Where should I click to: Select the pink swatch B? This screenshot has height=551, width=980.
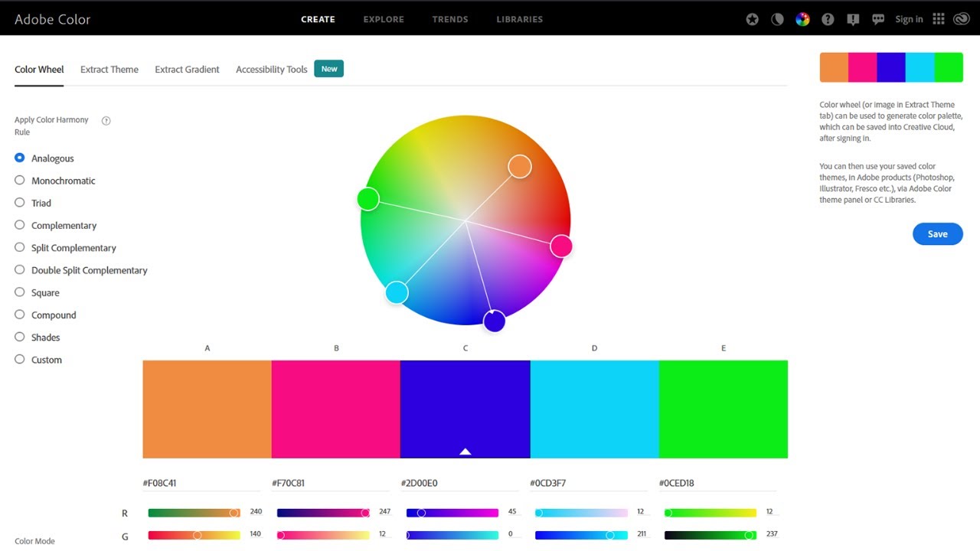click(x=336, y=409)
